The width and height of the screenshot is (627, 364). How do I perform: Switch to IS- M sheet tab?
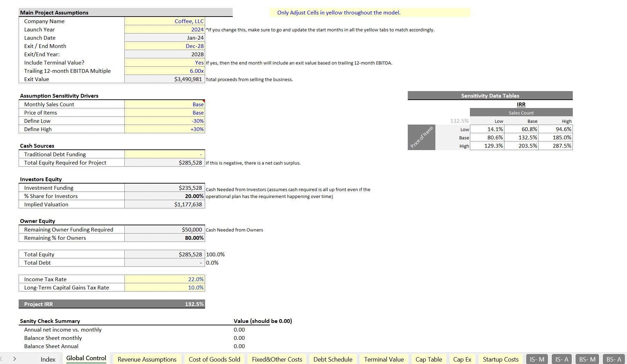click(x=537, y=359)
